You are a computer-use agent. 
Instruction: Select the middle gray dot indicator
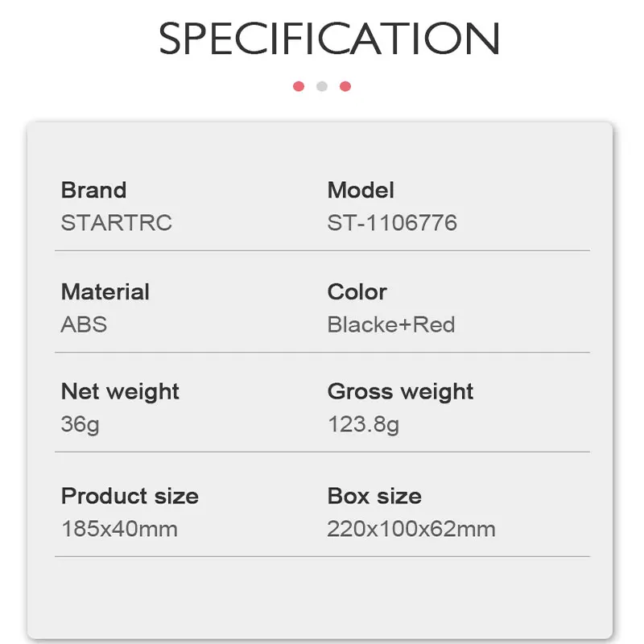[322, 86]
